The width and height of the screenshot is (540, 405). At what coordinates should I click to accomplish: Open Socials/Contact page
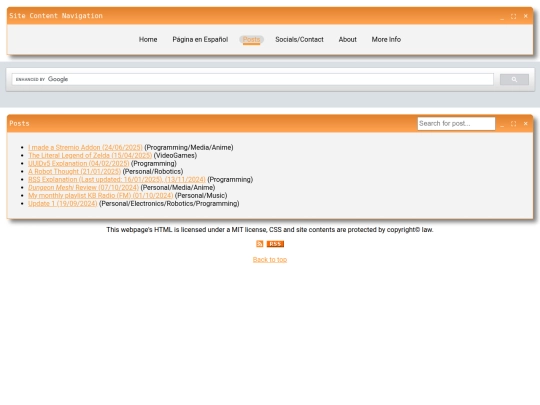(x=299, y=40)
